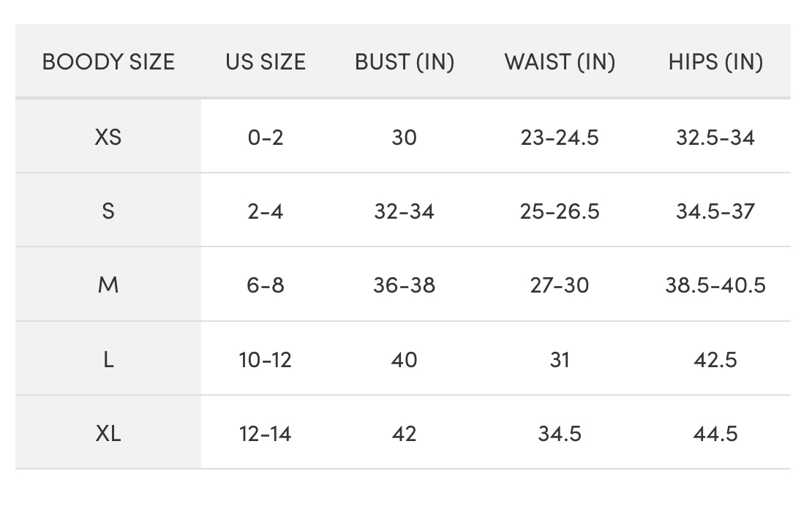Image resolution: width=812 pixels, height=512 pixels.
Task: Click the US SIZE column header
Action: [266, 62]
